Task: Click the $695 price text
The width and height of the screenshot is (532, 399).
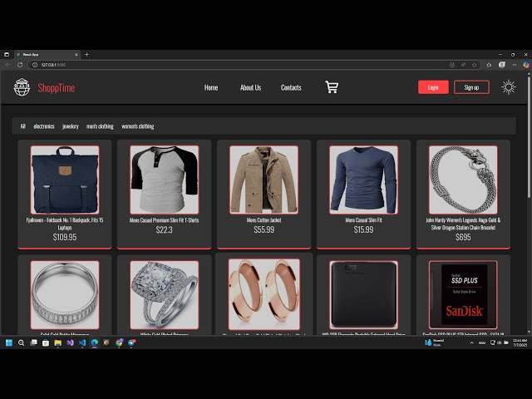Action: pos(463,237)
